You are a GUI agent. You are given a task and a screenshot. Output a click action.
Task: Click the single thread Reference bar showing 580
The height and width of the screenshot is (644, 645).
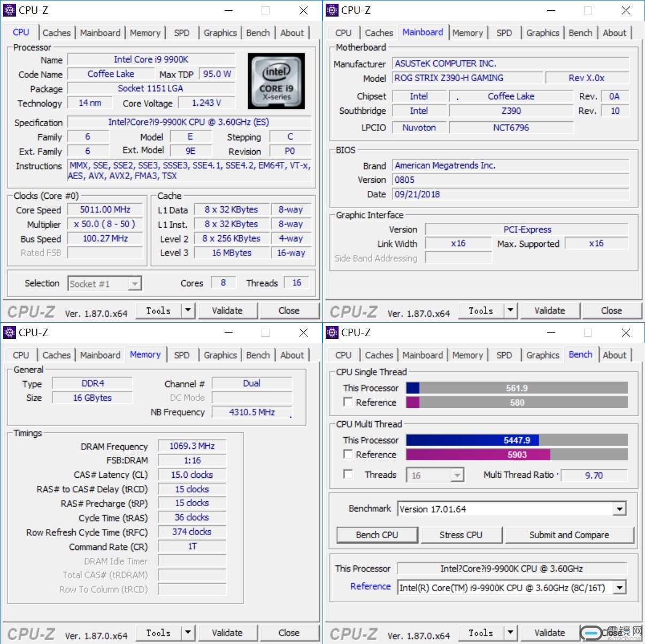click(x=517, y=402)
